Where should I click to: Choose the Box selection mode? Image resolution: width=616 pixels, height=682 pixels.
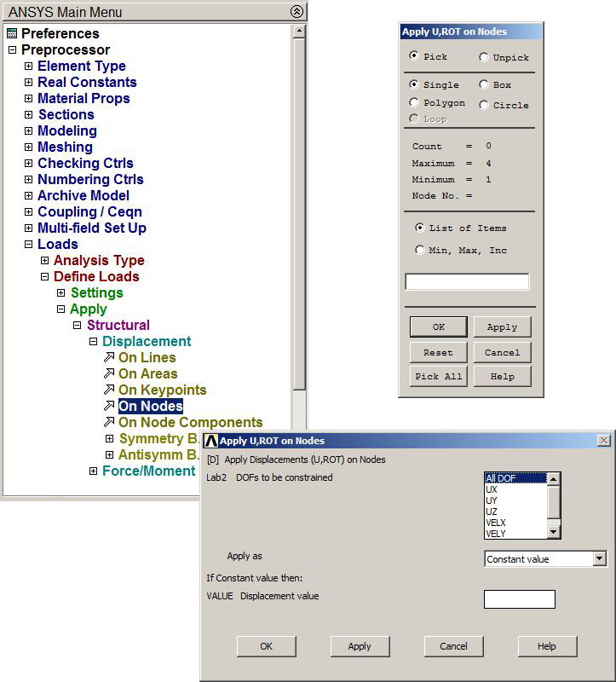[x=484, y=84]
